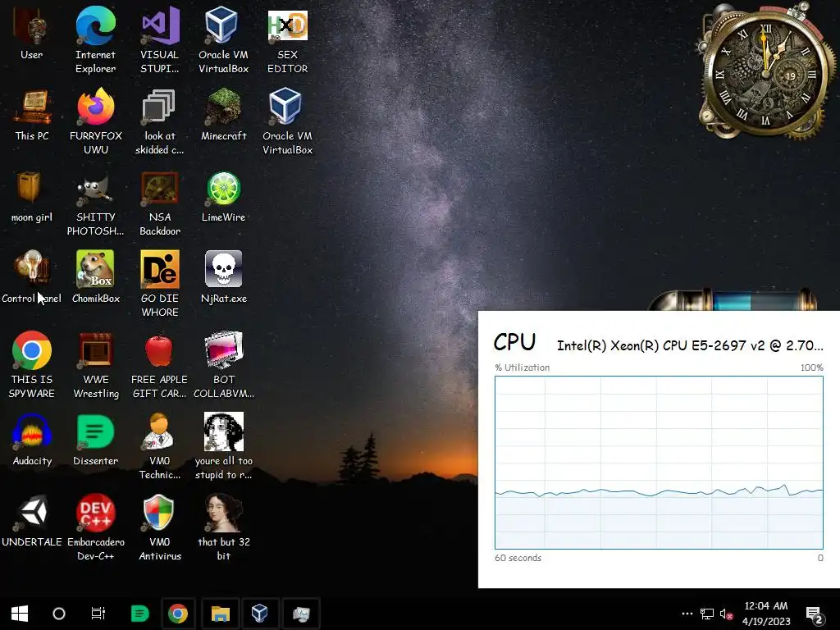Image resolution: width=840 pixels, height=630 pixels.
Task: Click the large CPU heading
Action: (x=514, y=342)
